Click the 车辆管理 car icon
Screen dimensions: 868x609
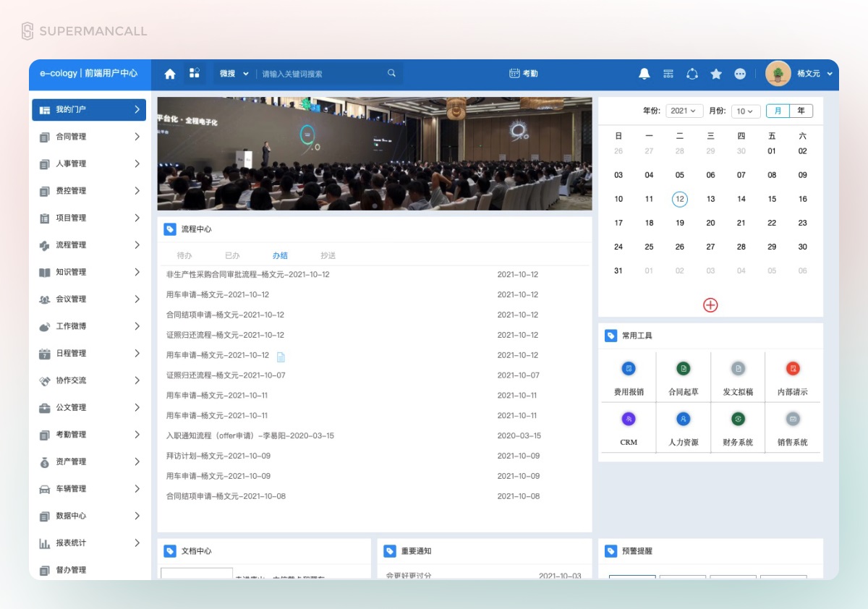tap(44, 489)
